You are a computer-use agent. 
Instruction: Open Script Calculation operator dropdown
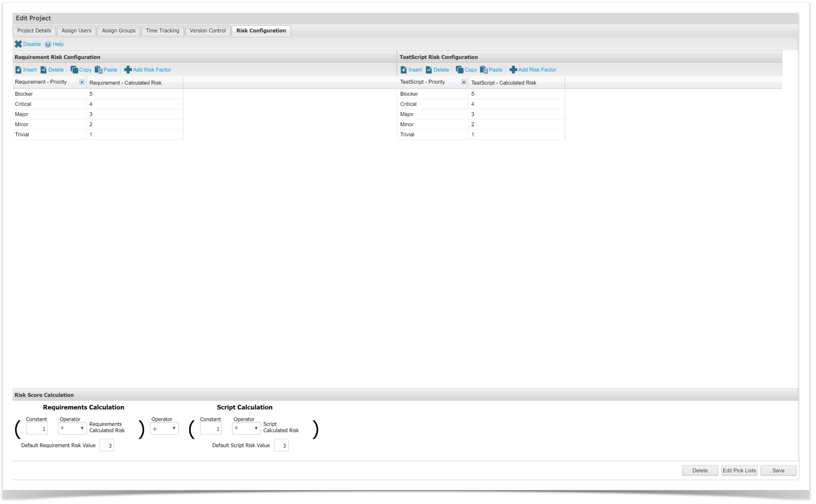pyautogui.click(x=246, y=429)
